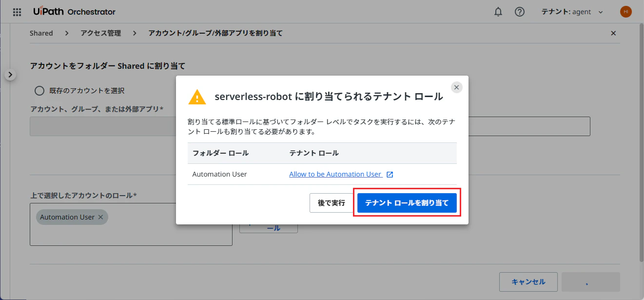Screen dimensions: 644x300
Task: Click the warning triangle icon in dialog
Action: [197, 97]
